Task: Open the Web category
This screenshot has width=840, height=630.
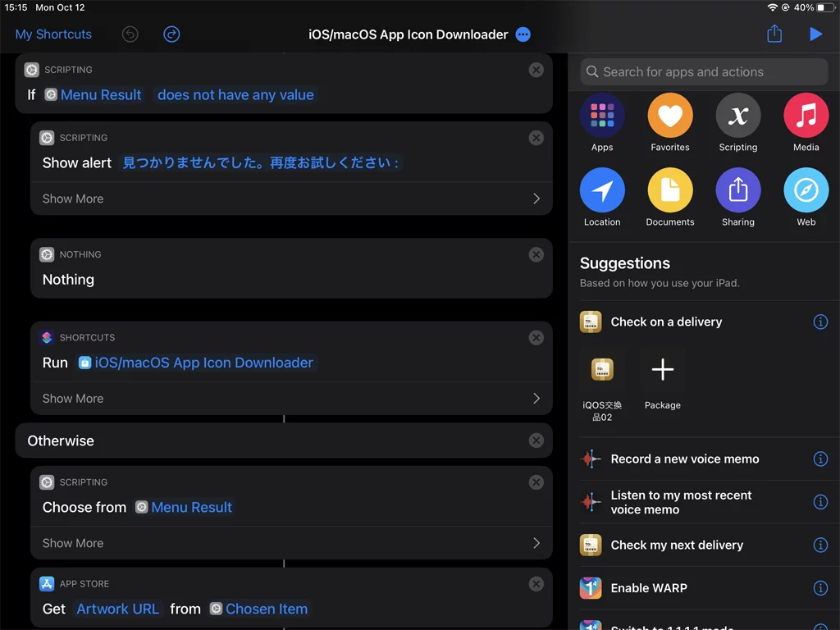Action: pyautogui.click(x=806, y=198)
